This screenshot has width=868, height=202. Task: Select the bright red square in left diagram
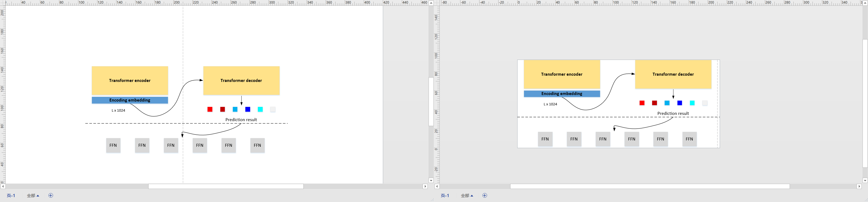point(210,109)
